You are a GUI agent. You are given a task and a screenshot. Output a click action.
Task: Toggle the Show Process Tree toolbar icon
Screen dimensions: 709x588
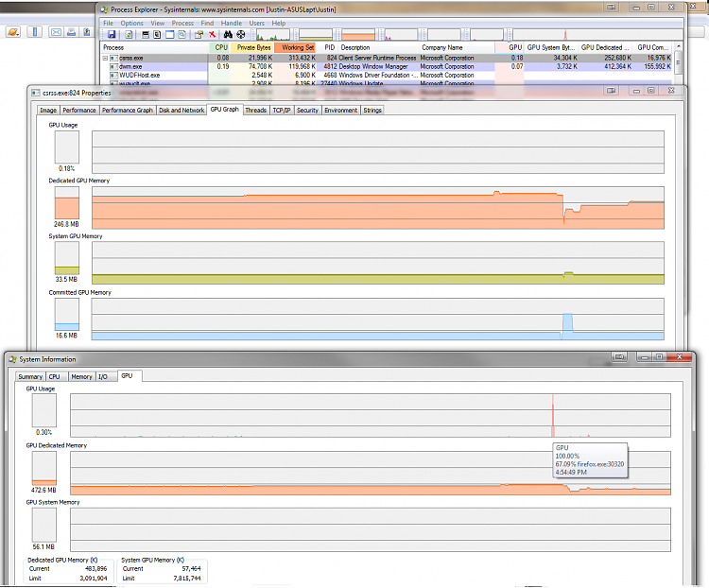(x=157, y=34)
